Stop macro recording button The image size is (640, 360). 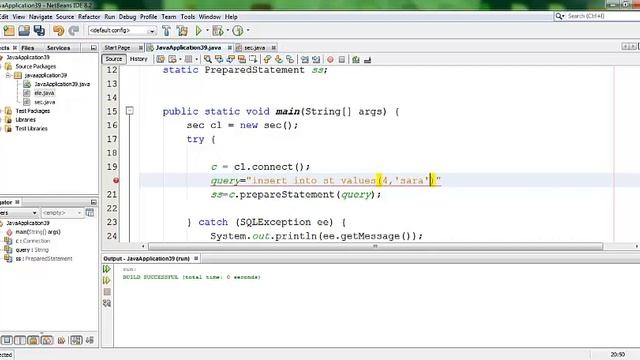[x=342, y=60]
